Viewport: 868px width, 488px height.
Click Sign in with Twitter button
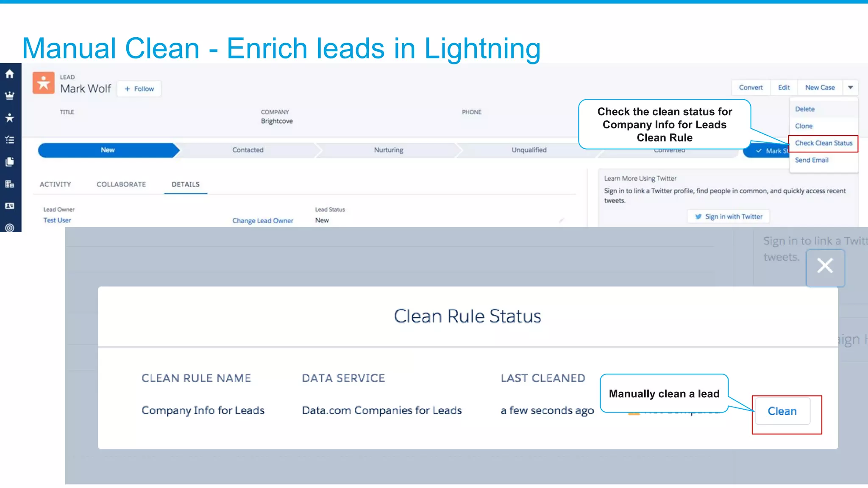point(729,216)
